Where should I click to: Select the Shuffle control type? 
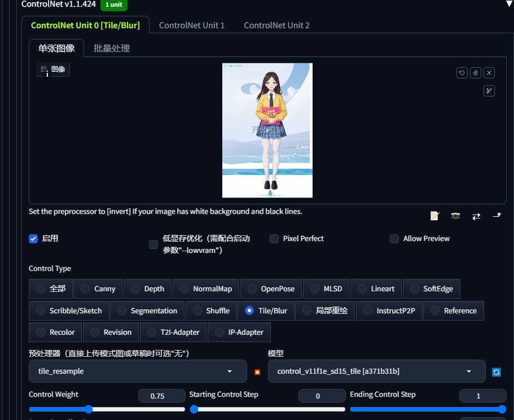[211, 311]
